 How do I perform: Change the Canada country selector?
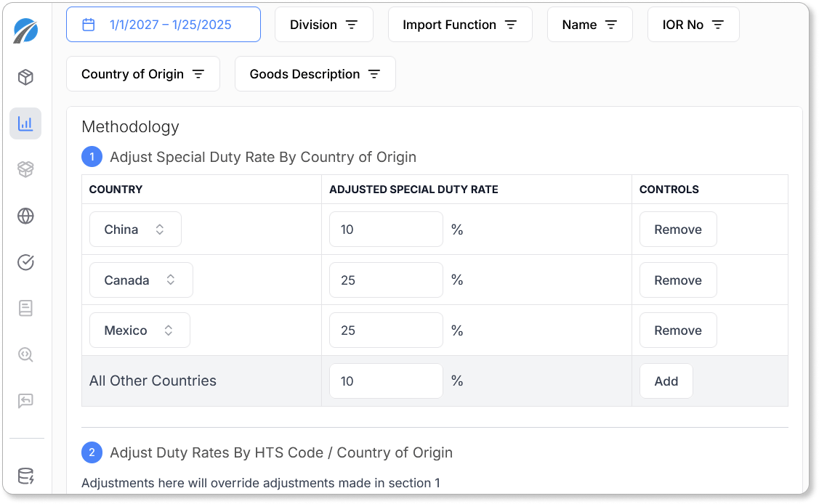[x=141, y=280]
